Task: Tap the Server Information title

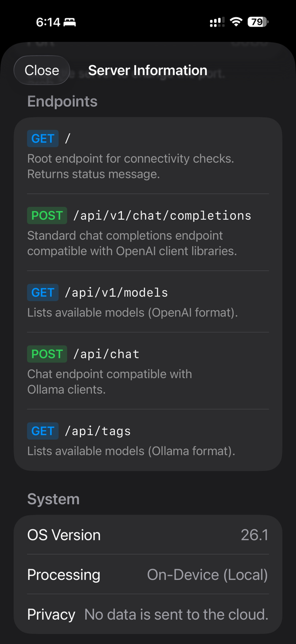Action: tap(148, 70)
